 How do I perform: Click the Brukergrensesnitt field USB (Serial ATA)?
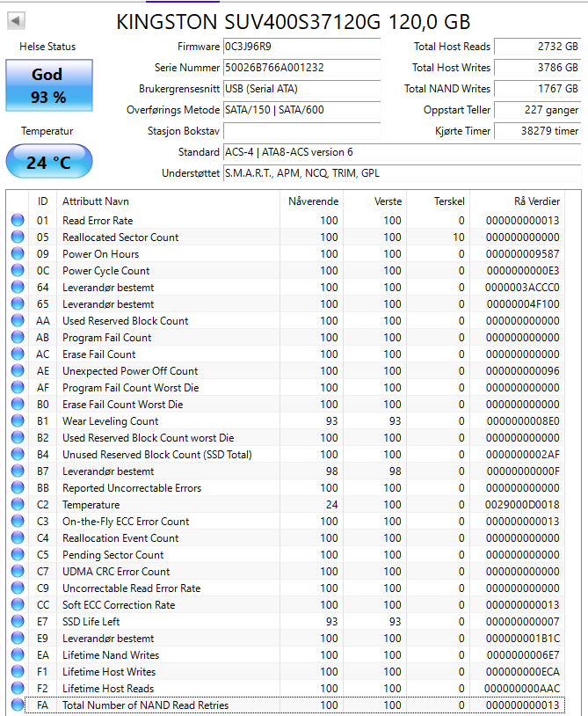301,89
